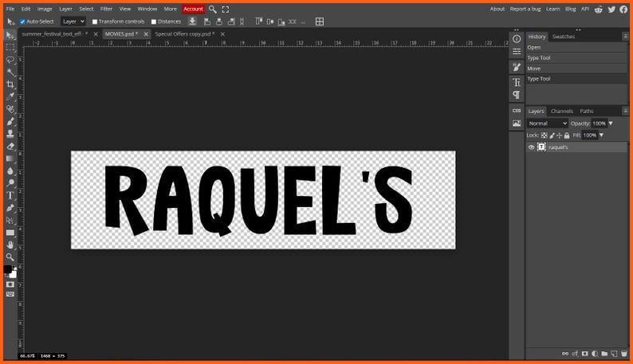
Task: Click the export download icon in options bar
Action: (x=193, y=22)
